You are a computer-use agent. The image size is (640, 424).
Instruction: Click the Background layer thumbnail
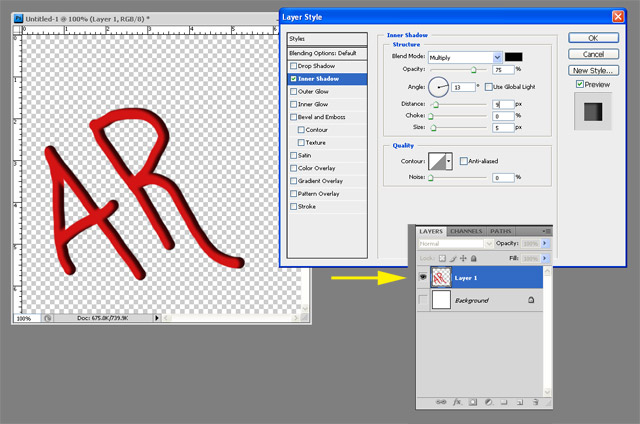pyautogui.click(x=441, y=300)
